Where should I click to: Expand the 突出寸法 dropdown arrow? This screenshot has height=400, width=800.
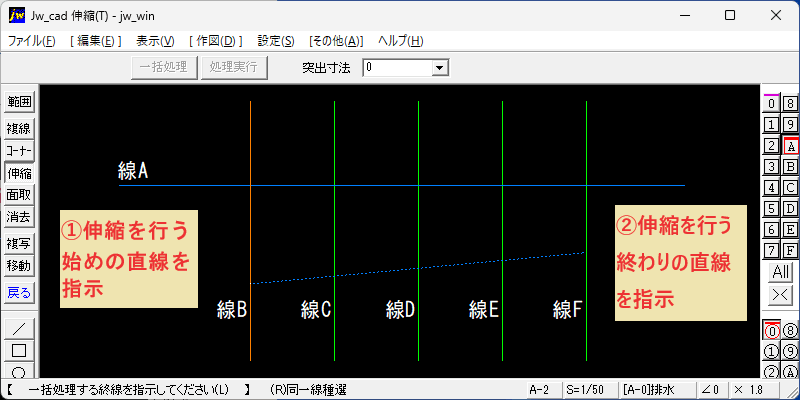tap(439, 67)
